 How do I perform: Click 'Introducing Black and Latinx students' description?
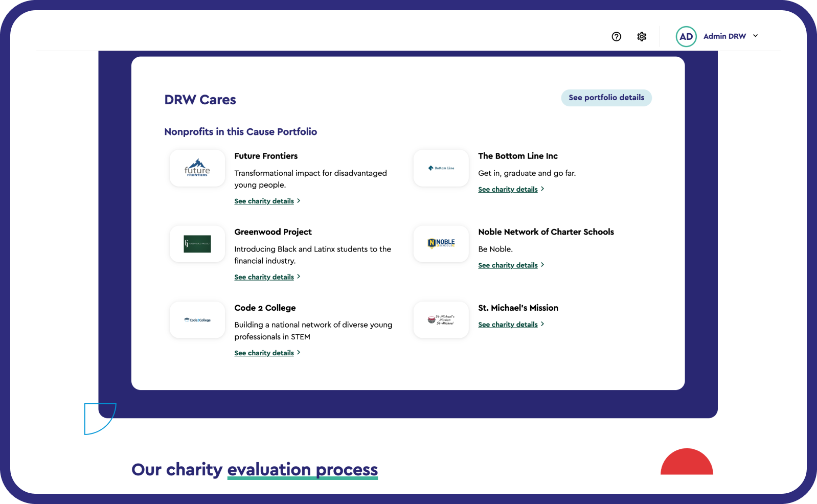pyautogui.click(x=312, y=255)
